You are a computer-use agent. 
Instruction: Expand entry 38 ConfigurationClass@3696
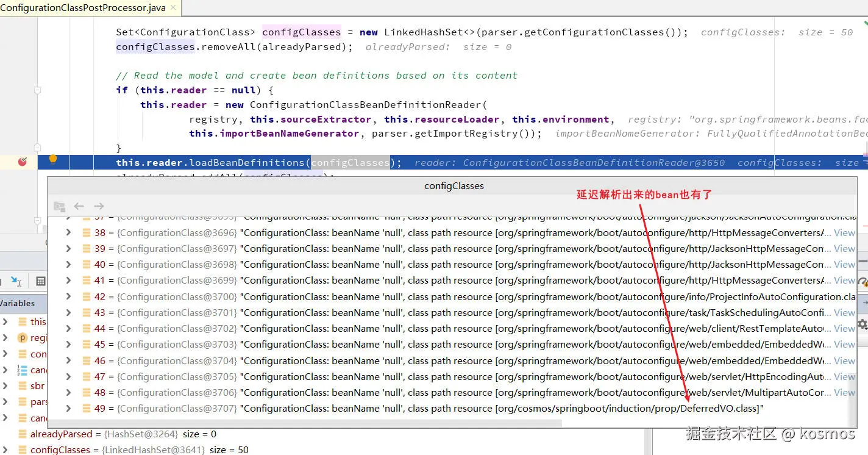pos(68,232)
